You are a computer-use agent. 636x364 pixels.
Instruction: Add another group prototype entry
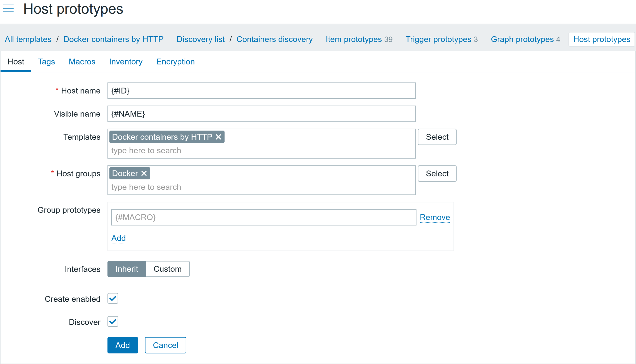pos(119,238)
